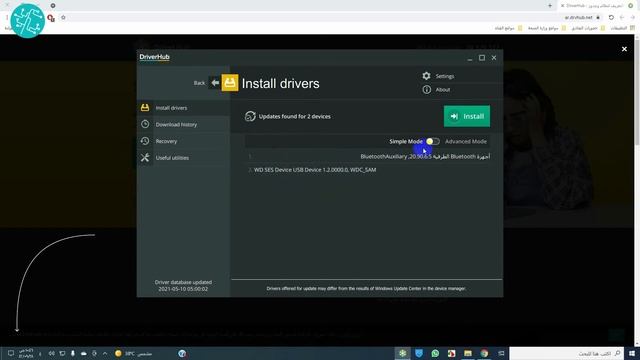Click the blue help circle taskbar icon
Screen dimensions: 640x360
pos(182,353)
